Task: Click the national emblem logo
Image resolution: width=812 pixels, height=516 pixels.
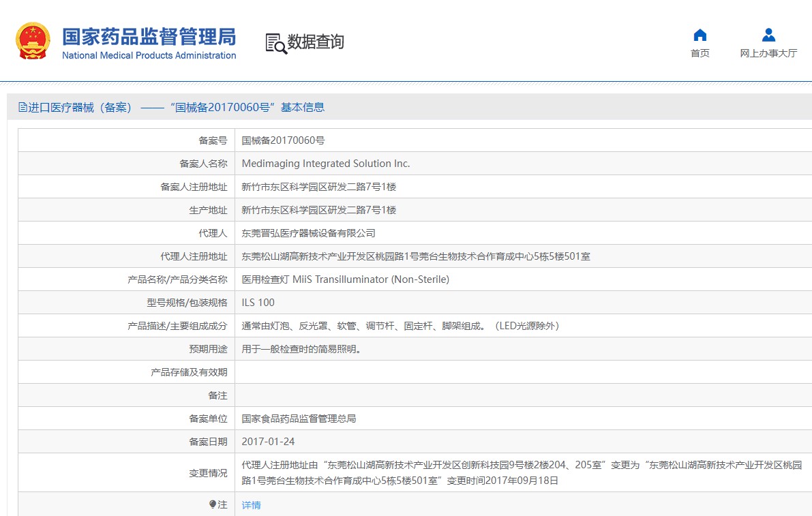Action: click(x=33, y=41)
